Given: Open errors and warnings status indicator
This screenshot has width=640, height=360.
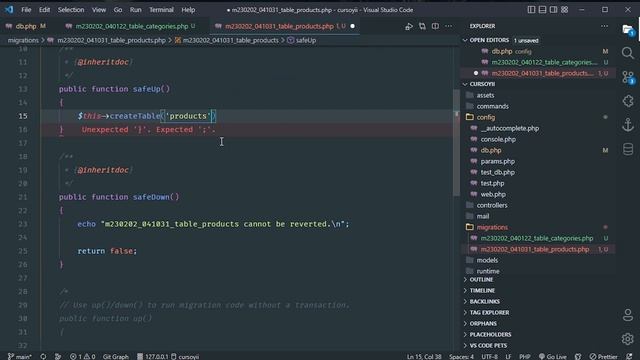Looking at the screenshot, I should [82, 356].
